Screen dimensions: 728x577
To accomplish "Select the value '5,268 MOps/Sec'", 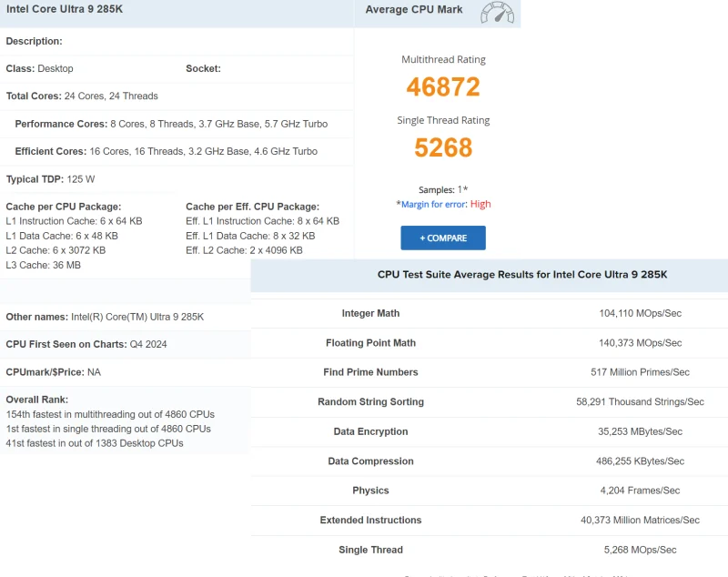I will 641,550.
